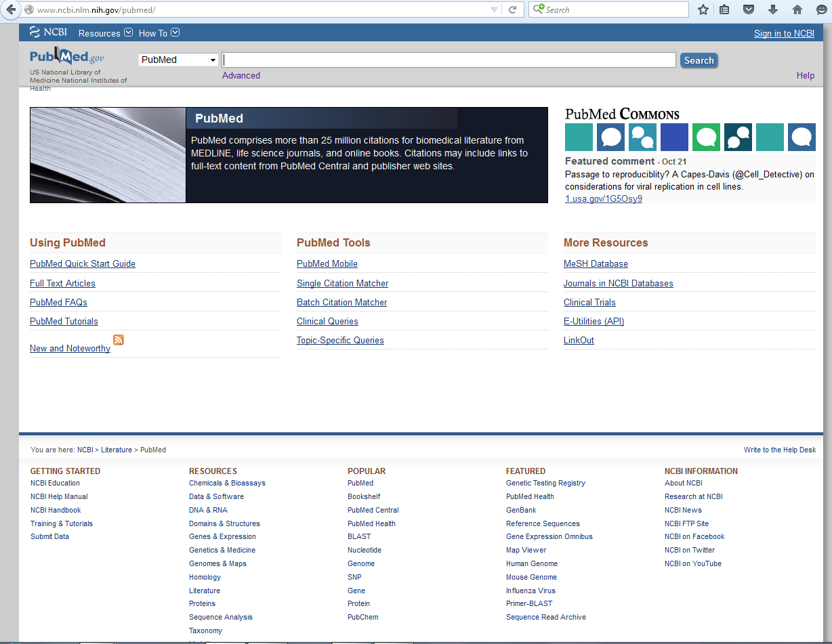Click the PubMed search text field

pos(449,60)
